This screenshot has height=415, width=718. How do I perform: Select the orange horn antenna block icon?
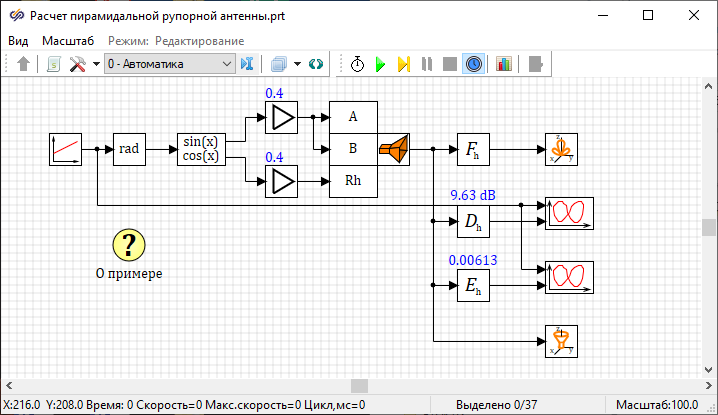pyautogui.click(x=393, y=149)
